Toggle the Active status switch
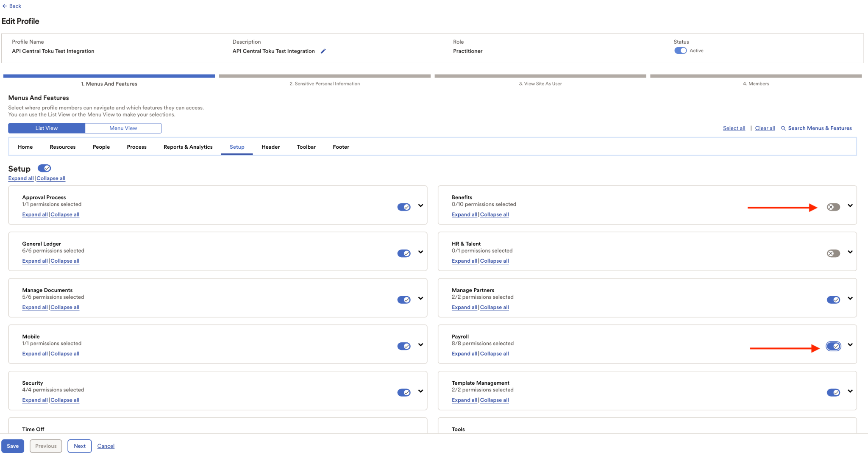The height and width of the screenshot is (458, 868). pos(680,50)
